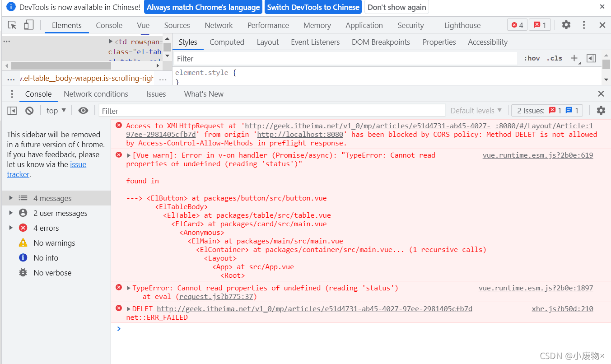This screenshot has height=364, width=611.
Task: Dismiss the DevTools language info bar
Action: point(602,7)
